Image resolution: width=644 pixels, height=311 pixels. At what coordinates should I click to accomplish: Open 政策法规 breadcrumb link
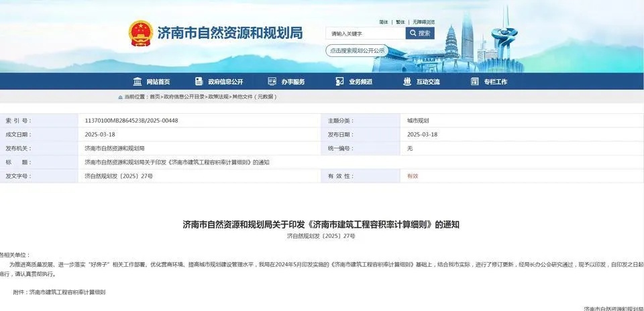tap(218, 97)
